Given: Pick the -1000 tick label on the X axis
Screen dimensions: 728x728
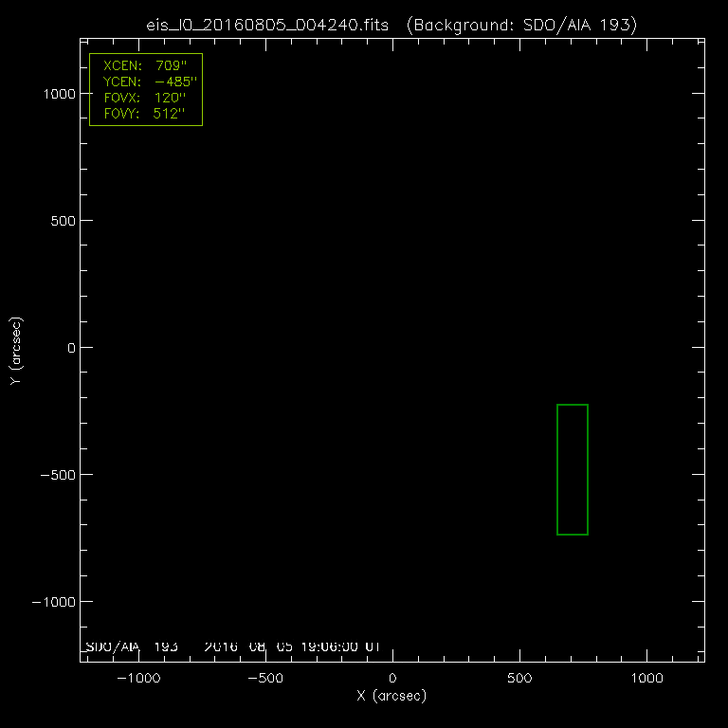Looking at the screenshot, I should pos(138,679).
